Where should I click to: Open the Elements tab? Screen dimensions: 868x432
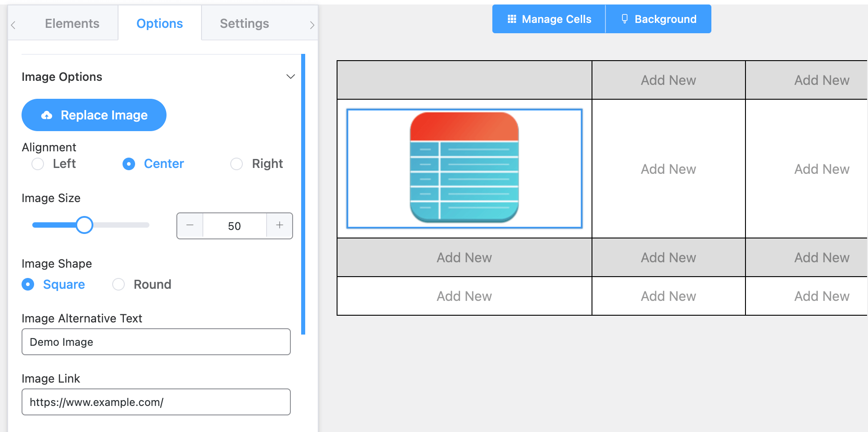(72, 23)
